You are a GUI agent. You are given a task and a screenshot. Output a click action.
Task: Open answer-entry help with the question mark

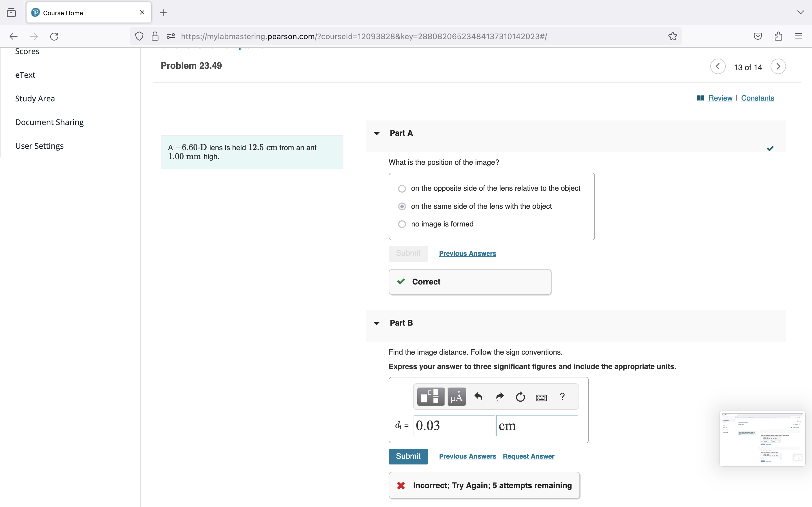562,396
